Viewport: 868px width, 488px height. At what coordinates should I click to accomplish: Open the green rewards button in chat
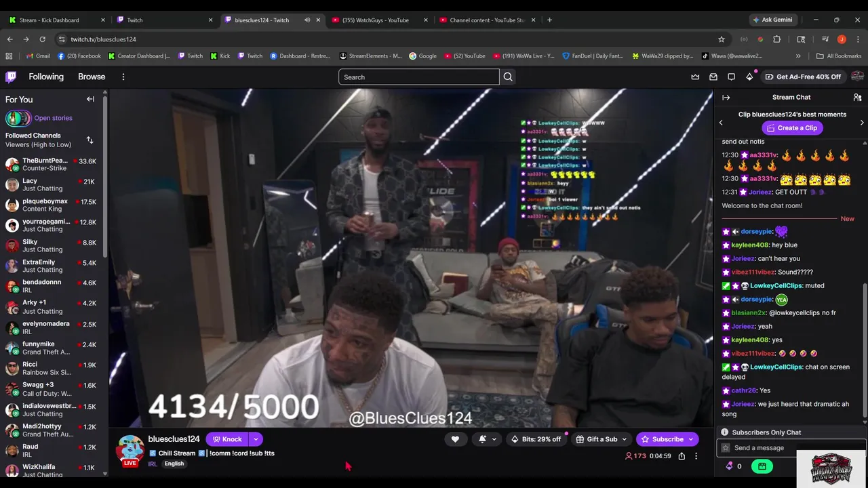(762, 466)
